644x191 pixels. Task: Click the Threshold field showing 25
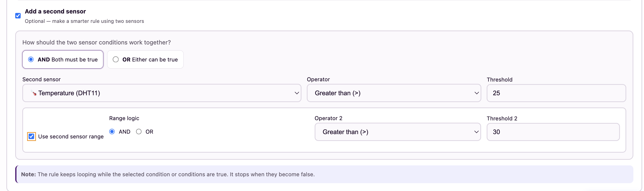[x=556, y=93]
